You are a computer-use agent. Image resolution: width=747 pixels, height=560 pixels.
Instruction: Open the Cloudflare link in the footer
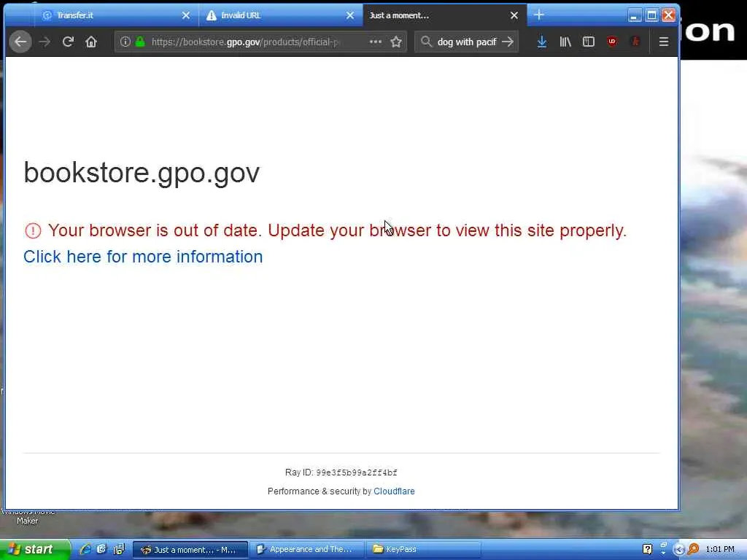point(394,491)
